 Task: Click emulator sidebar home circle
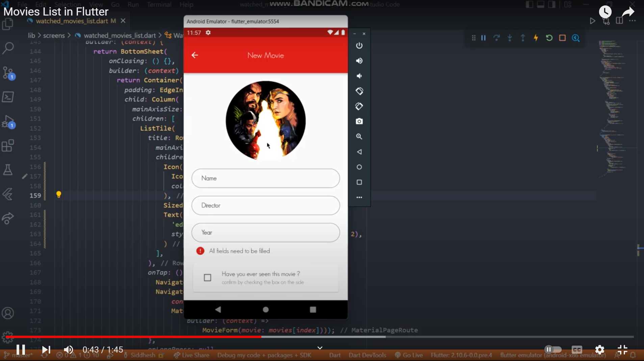(359, 167)
